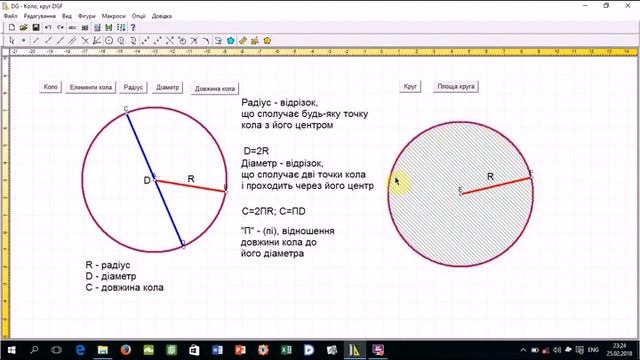The width and height of the screenshot is (640, 360).
Task: Select the angle bisector tool
Action: [x=97, y=40]
